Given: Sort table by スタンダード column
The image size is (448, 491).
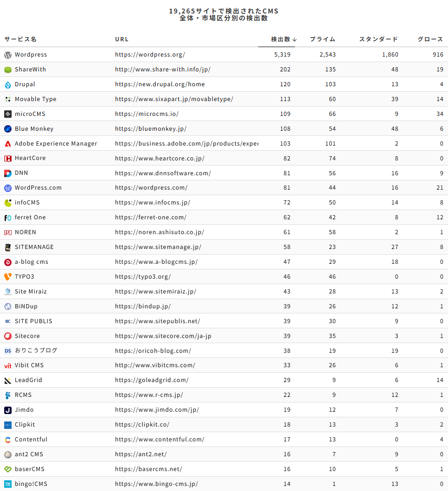Looking at the screenshot, I should point(378,39).
